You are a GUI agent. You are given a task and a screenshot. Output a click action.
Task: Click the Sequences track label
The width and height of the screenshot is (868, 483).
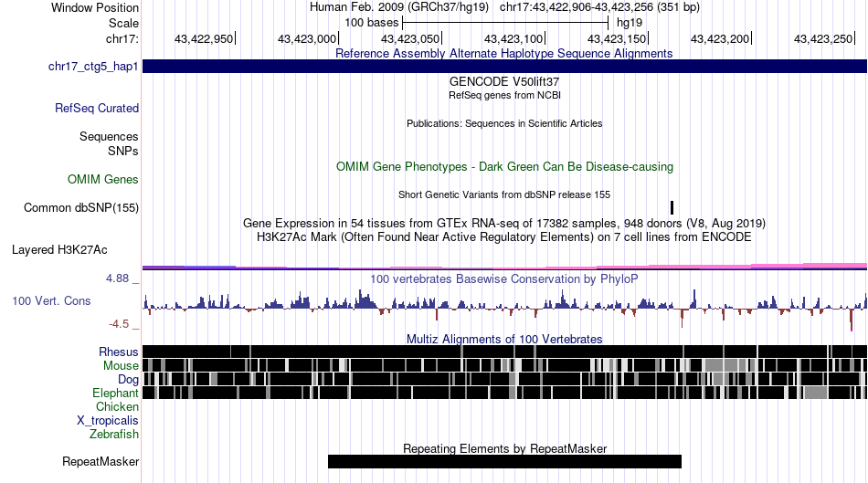(x=109, y=136)
